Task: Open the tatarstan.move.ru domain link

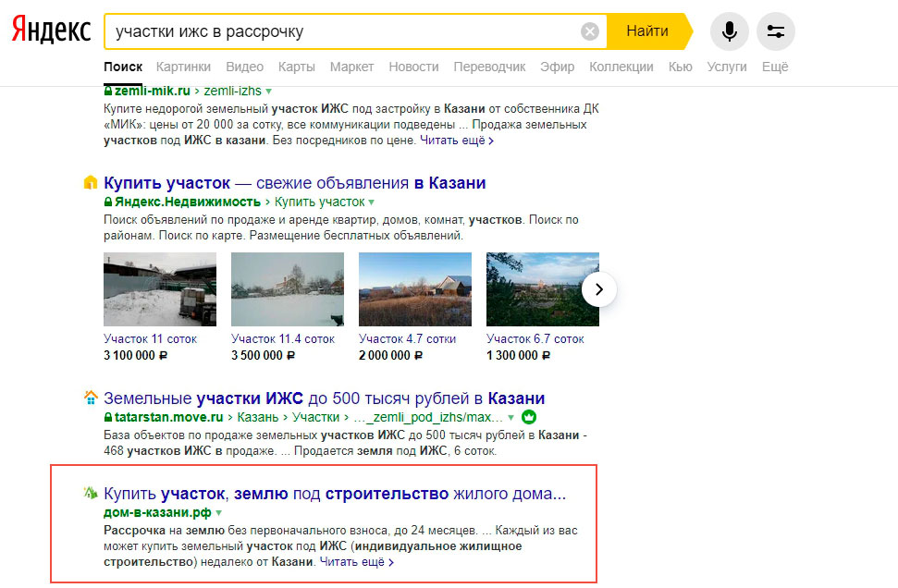Action: [169, 417]
